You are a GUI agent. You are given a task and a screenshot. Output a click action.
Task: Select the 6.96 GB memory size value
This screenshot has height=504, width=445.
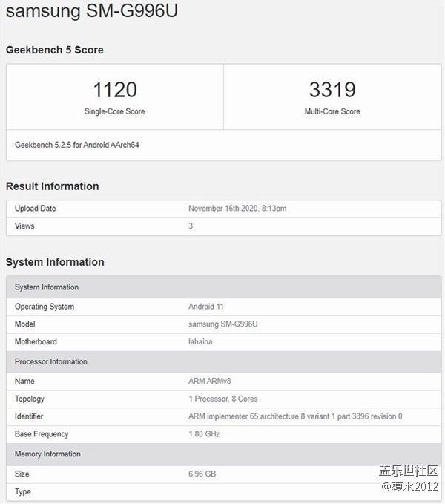202,472
